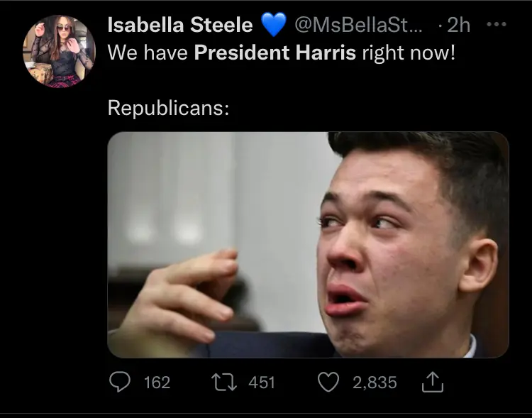Click the bold "President Harris" text
The image size is (532, 418).
click(275, 53)
